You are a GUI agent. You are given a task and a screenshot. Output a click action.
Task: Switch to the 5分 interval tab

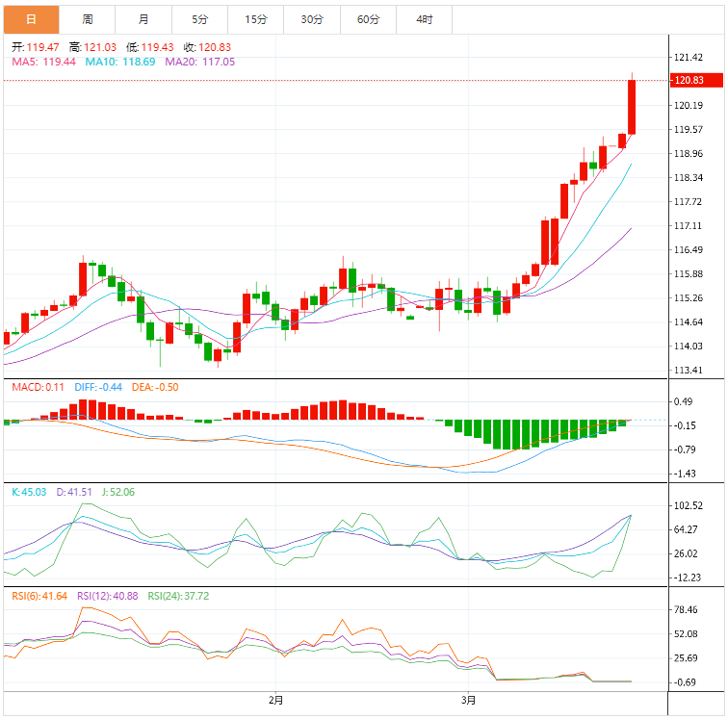point(199,19)
